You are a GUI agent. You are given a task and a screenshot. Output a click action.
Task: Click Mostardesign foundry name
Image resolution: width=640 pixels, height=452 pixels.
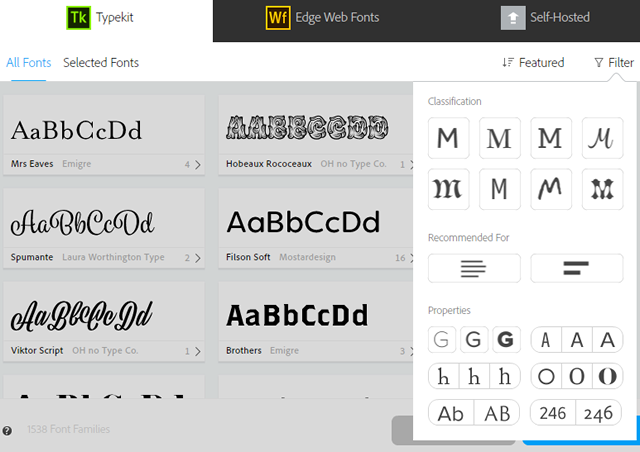point(307,257)
